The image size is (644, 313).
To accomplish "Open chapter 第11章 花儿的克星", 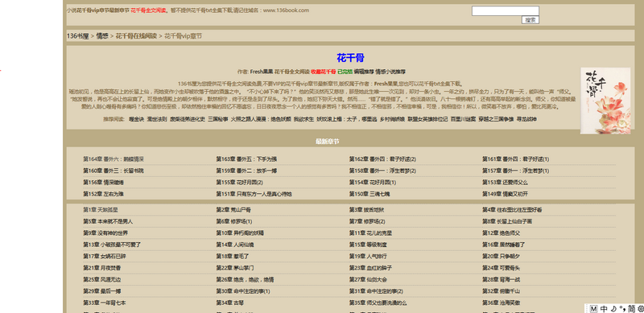I will (370, 233).
